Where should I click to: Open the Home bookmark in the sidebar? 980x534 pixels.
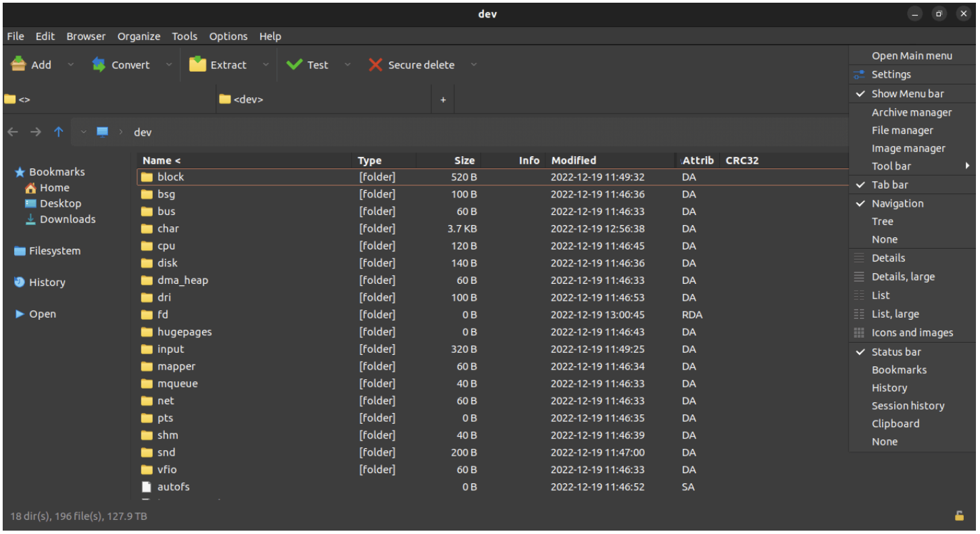[x=53, y=187]
